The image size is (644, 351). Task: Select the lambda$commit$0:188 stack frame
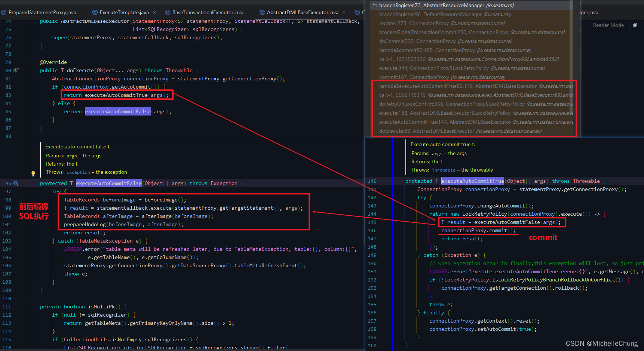[471, 50]
